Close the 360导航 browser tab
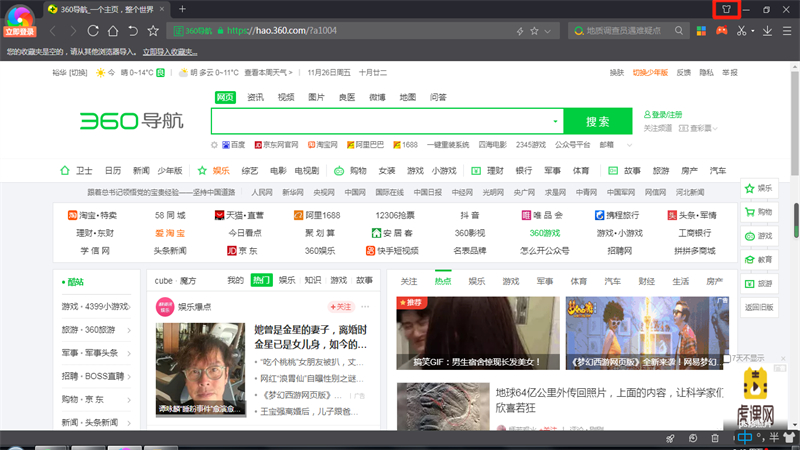Screen dimensions: 800x450 coord(162,9)
